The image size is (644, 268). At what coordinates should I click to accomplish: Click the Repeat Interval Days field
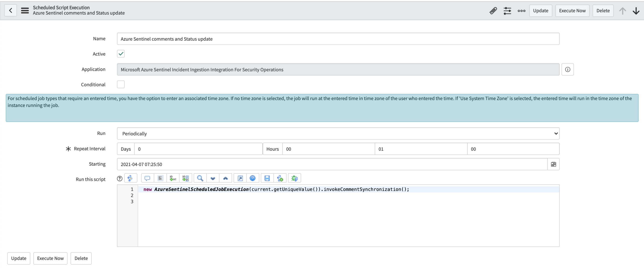(x=198, y=149)
